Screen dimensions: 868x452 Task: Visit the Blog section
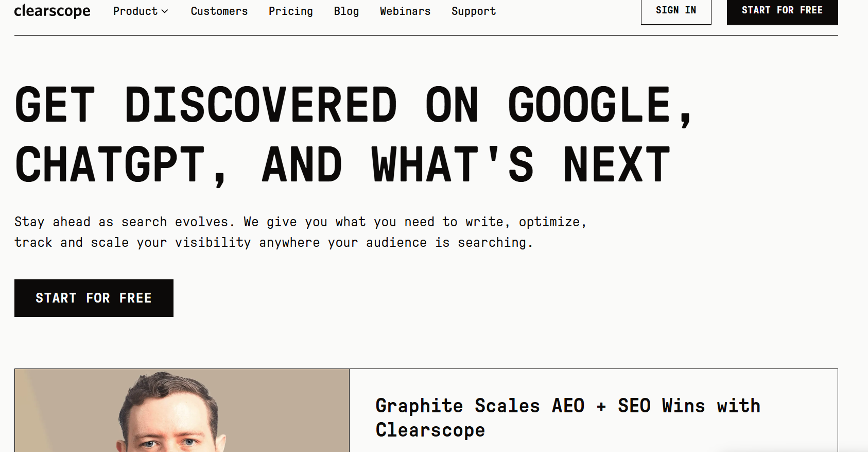(346, 11)
